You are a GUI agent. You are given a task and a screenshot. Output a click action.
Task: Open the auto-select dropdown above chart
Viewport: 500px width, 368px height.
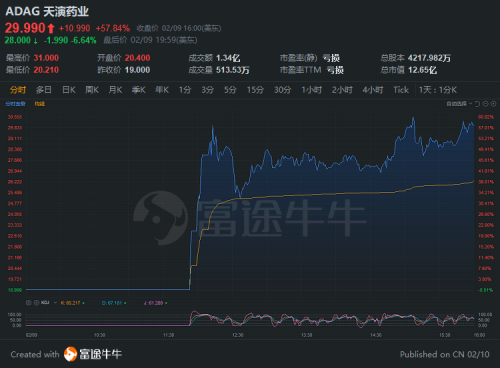pyautogui.click(x=459, y=104)
